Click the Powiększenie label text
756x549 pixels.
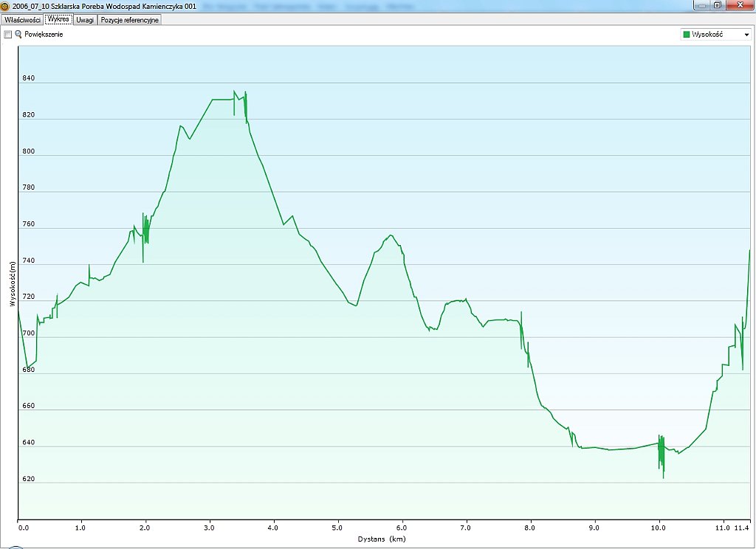pyautogui.click(x=44, y=35)
